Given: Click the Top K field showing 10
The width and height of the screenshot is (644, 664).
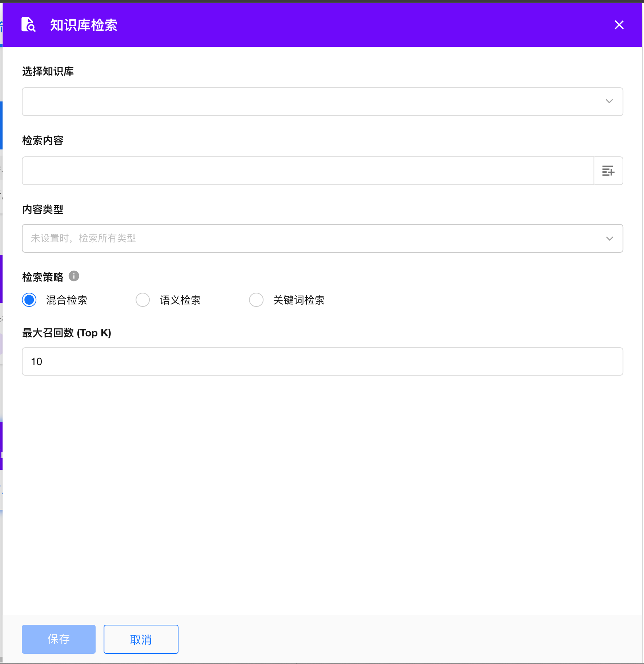Looking at the screenshot, I should [322, 361].
